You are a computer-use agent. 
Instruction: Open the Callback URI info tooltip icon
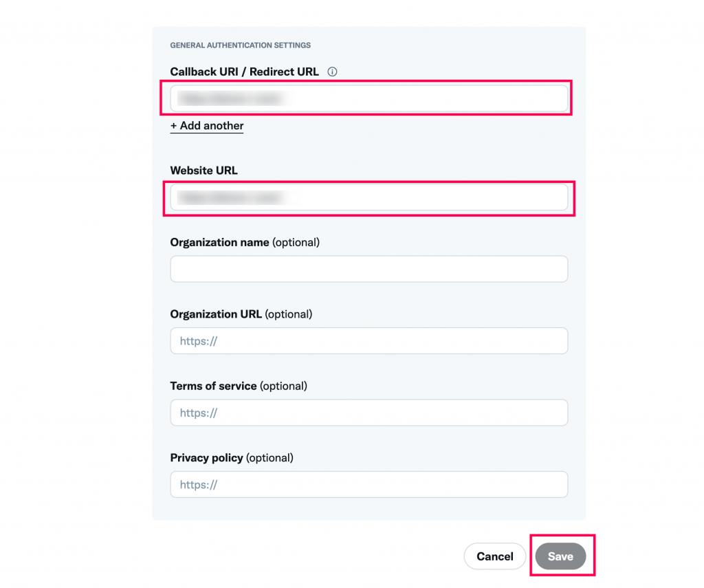click(x=332, y=72)
